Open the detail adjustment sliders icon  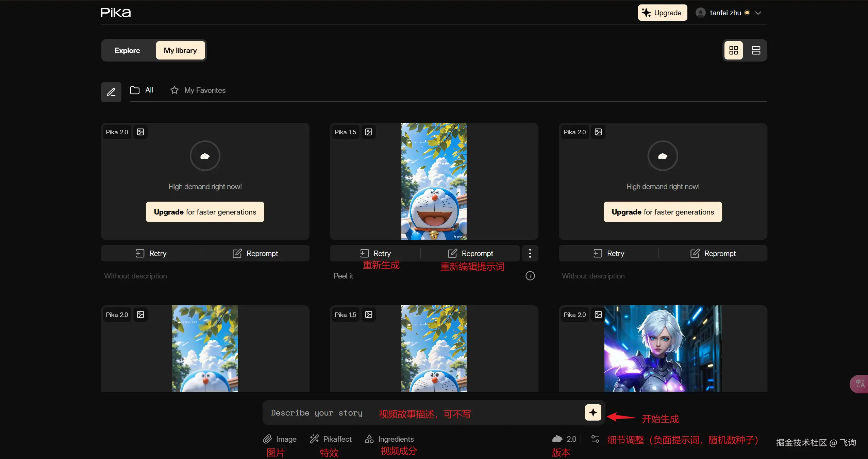pyautogui.click(x=595, y=439)
